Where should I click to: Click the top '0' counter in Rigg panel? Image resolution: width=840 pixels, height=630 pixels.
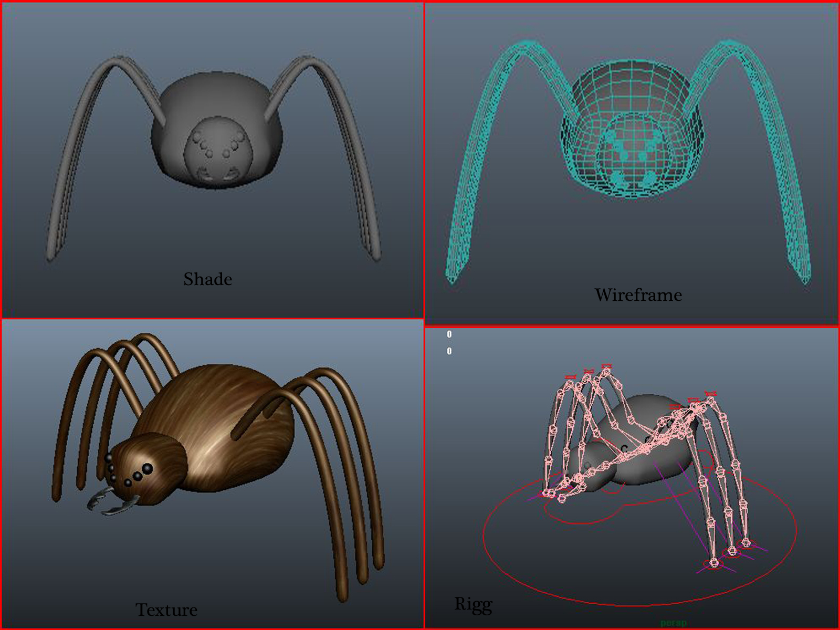pos(449,333)
